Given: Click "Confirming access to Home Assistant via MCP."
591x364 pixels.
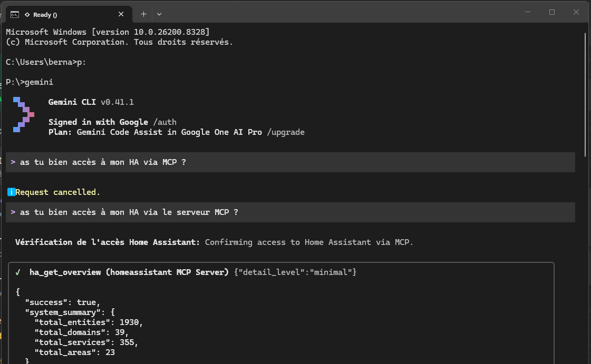Looking at the screenshot, I should point(309,242).
